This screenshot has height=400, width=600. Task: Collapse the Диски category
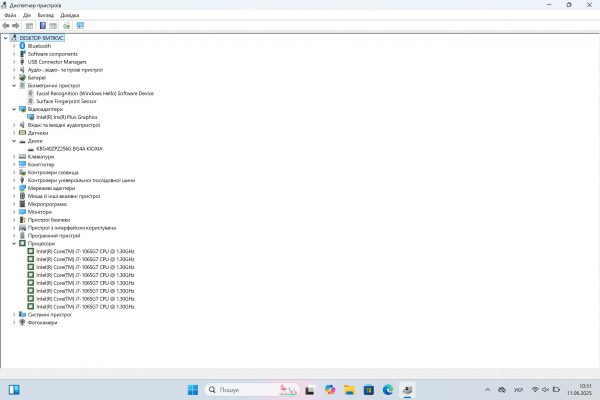(x=14, y=141)
